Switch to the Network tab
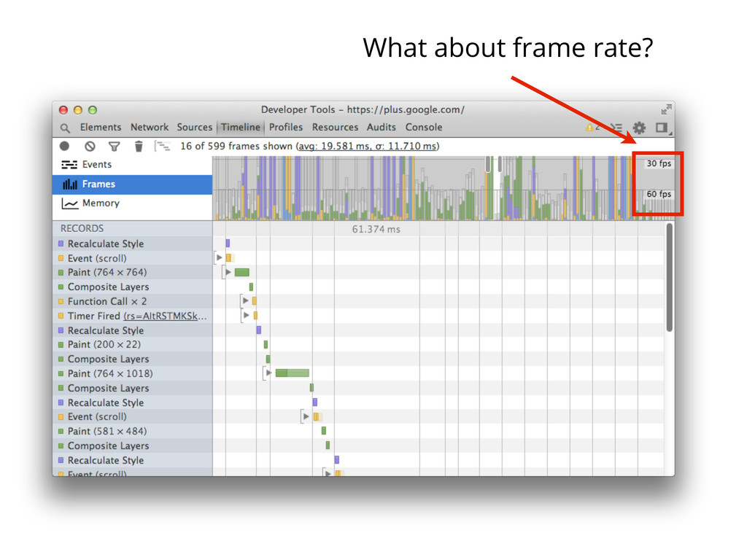The height and width of the screenshot is (560, 747). tap(149, 128)
